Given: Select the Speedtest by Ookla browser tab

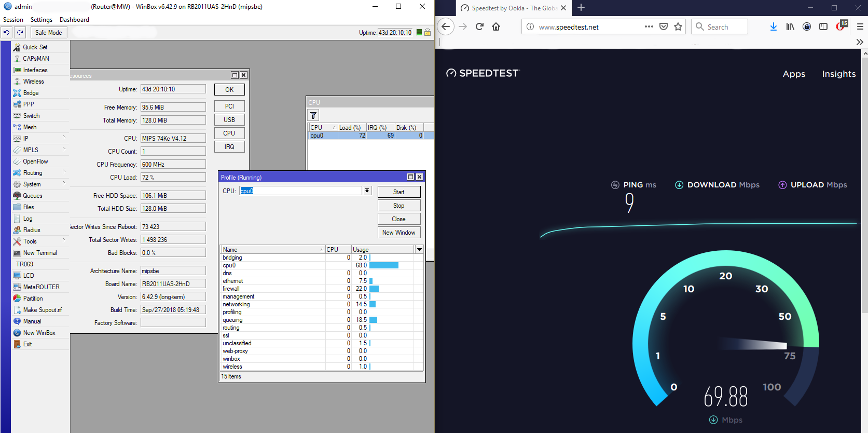Looking at the screenshot, I should pos(514,8).
